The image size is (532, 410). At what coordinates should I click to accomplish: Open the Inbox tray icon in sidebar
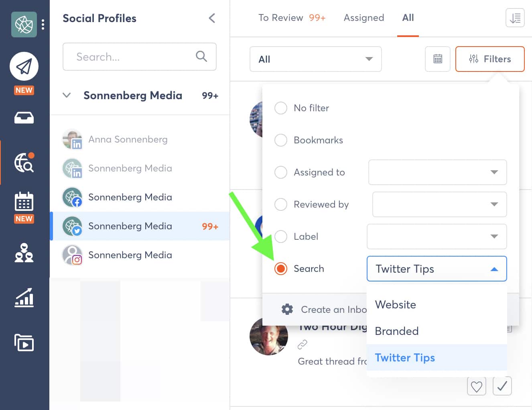[24, 118]
